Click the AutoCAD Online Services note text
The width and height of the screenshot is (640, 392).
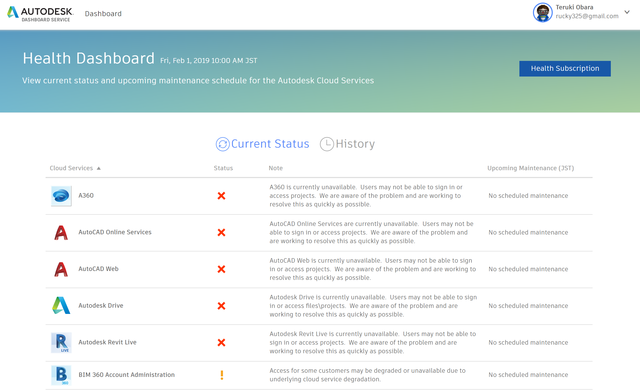coord(371,233)
